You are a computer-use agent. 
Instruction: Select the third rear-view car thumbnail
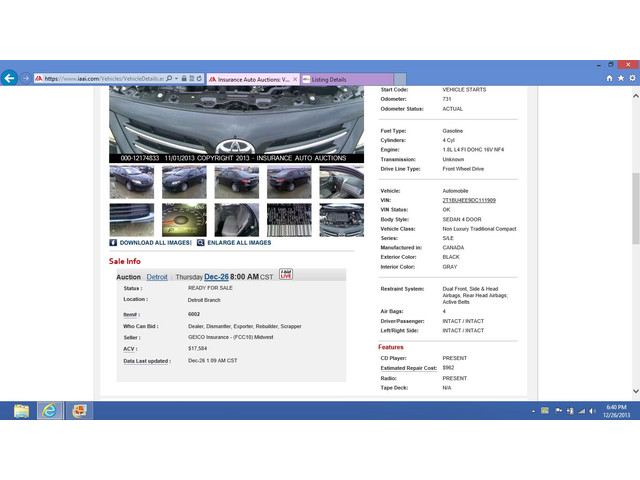coord(237,182)
